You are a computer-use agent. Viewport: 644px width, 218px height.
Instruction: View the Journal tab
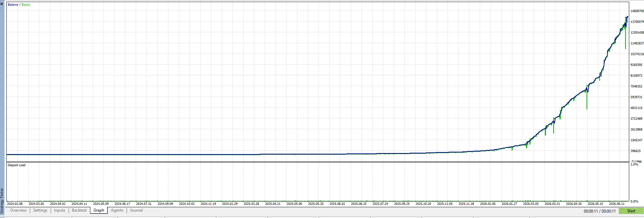point(136,210)
